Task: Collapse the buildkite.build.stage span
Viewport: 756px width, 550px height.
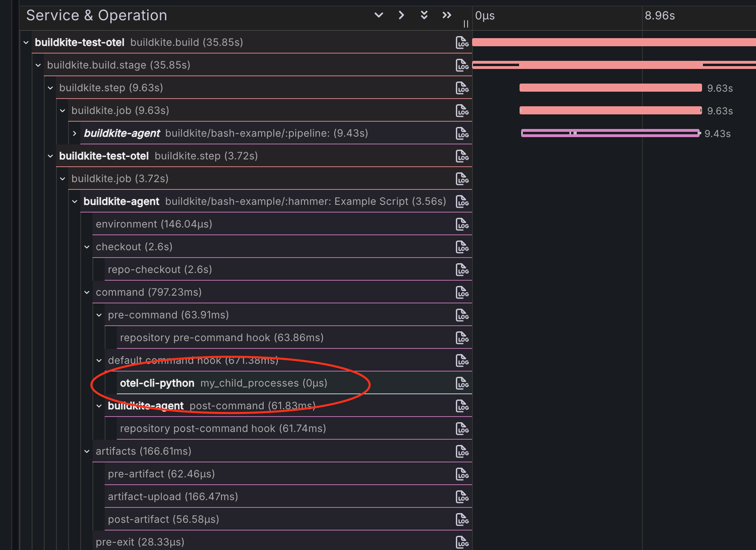Action: [x=38, y=65]
